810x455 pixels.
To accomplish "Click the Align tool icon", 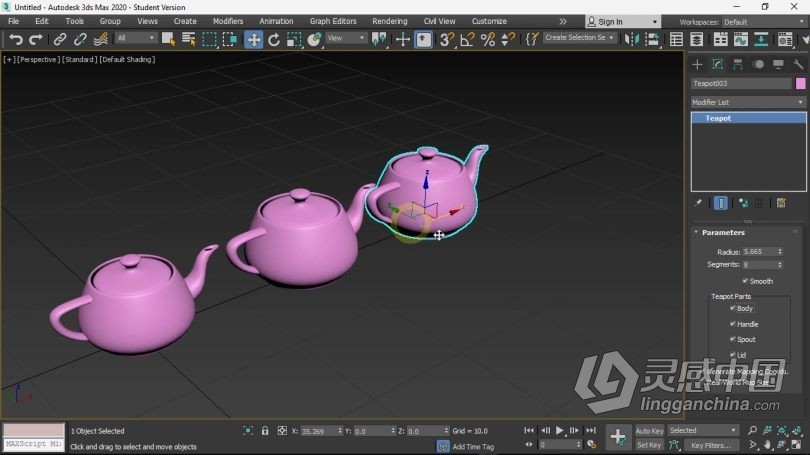I will coord(652,39).
